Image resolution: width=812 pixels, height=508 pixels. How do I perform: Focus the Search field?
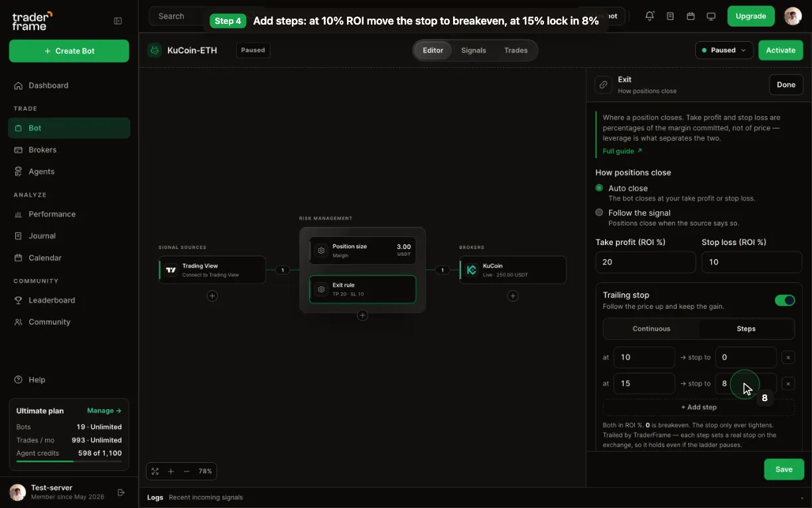[x=179, y=16]
